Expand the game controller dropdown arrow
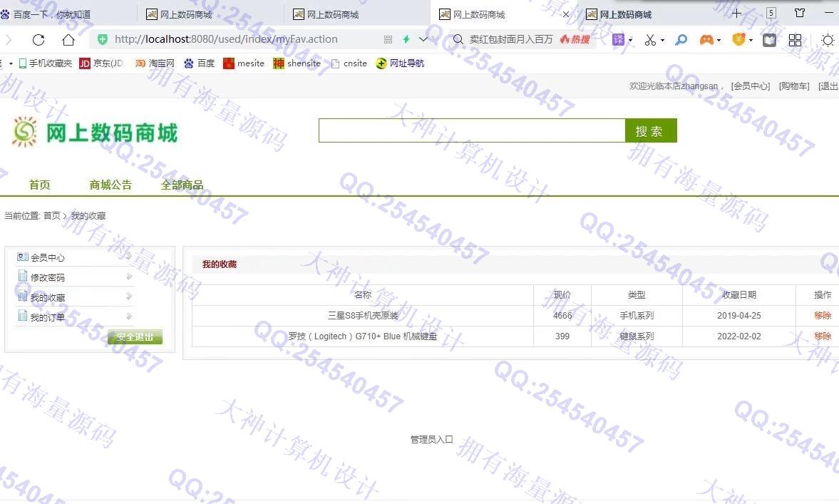839x504 pixels. coord(719,40)
